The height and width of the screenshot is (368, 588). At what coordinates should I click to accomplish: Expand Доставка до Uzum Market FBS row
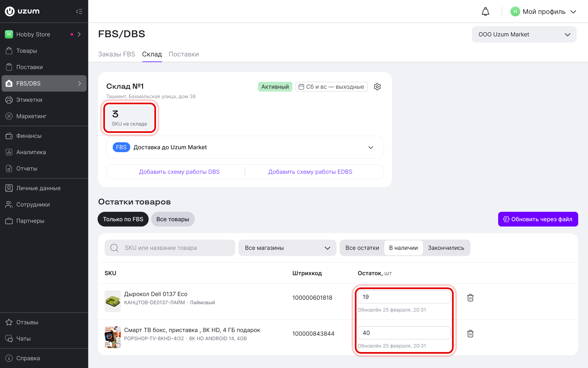pos(245,147)
